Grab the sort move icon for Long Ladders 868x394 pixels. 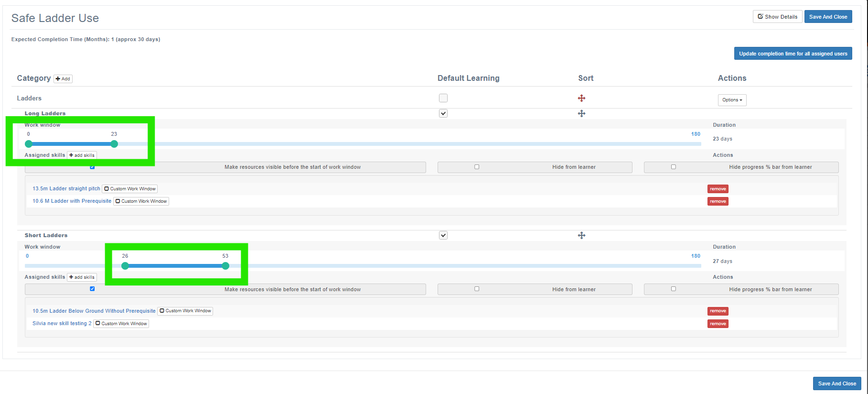(x=581, y=113)
